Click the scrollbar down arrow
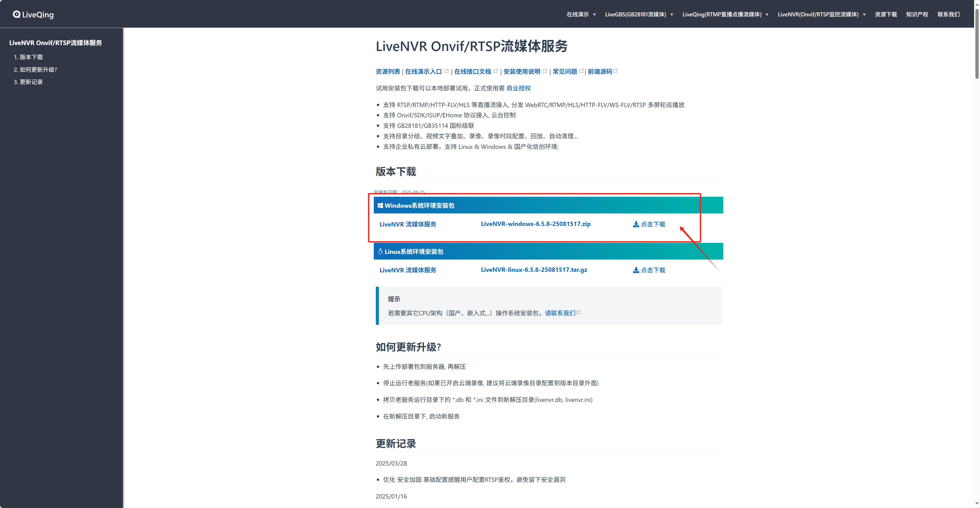Viewport: 980px width, 508px height. tap(977, 504)
